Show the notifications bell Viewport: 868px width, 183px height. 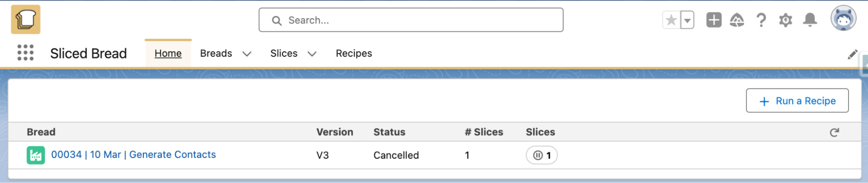click(810, 20)
